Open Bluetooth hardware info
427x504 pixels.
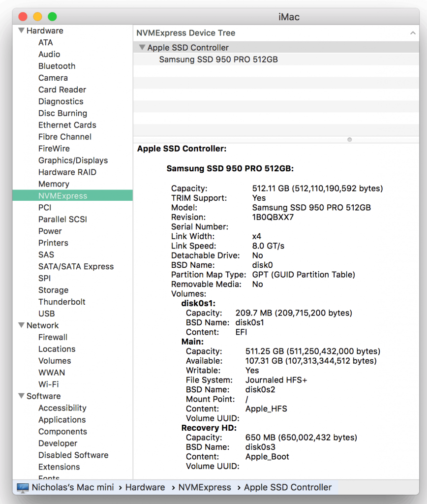click(57, 66)
